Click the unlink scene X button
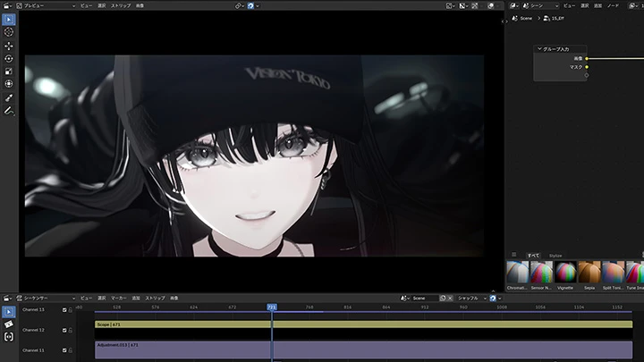Image resolution: width=644 pixels, height=362 pixels. 450,298
